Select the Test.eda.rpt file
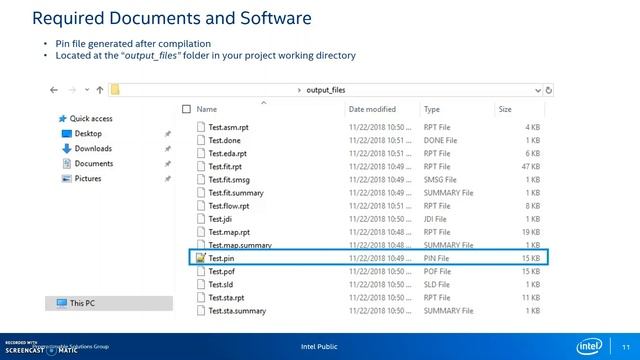This screenshot has width=640, height=360. [228, 153]
